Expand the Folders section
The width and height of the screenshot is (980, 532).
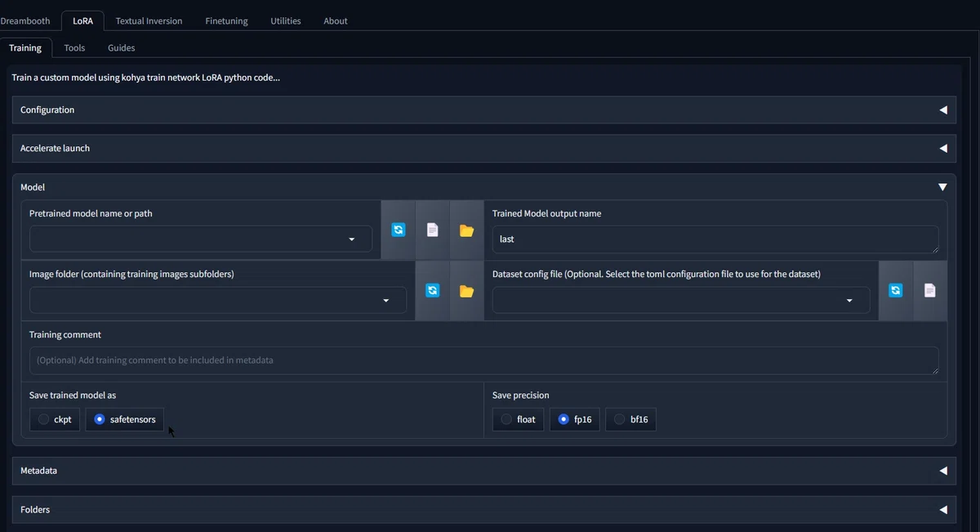483,509
